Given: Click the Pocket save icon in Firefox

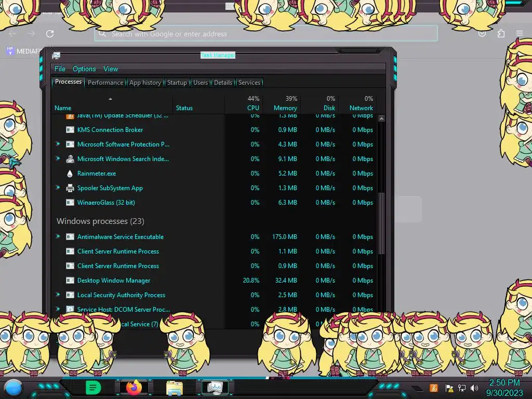Looking at the screenshot, I should click(482, 33).
